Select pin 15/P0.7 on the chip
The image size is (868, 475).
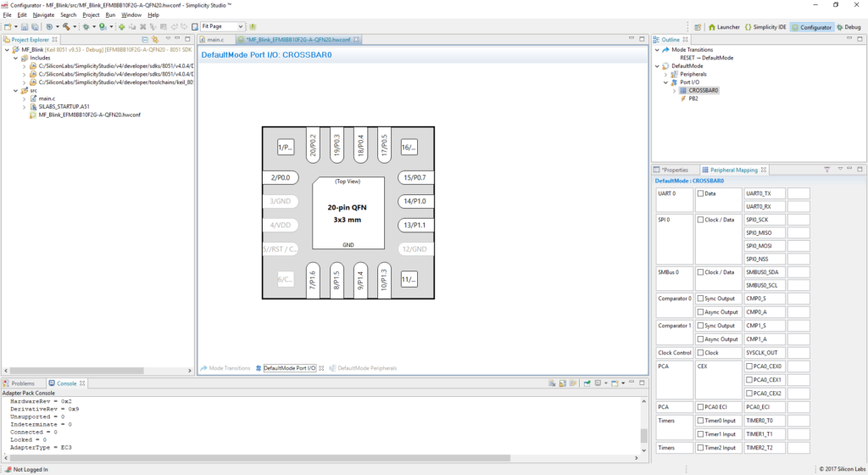click(415, 178)
